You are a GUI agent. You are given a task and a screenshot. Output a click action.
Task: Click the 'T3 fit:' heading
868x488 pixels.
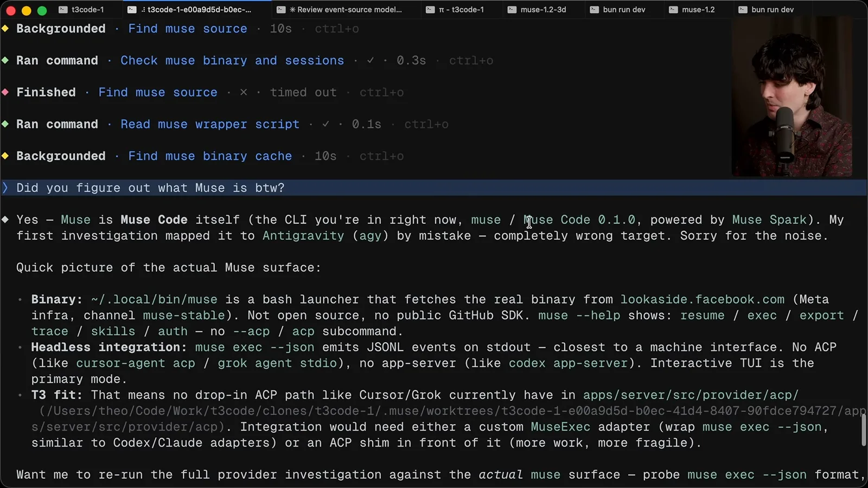pyautogui.click(x=57, y=395)
